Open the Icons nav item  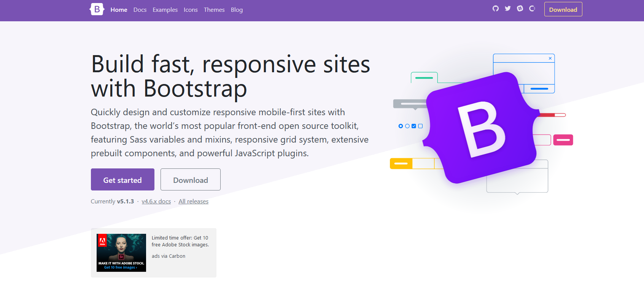click(x=191, y=10)
